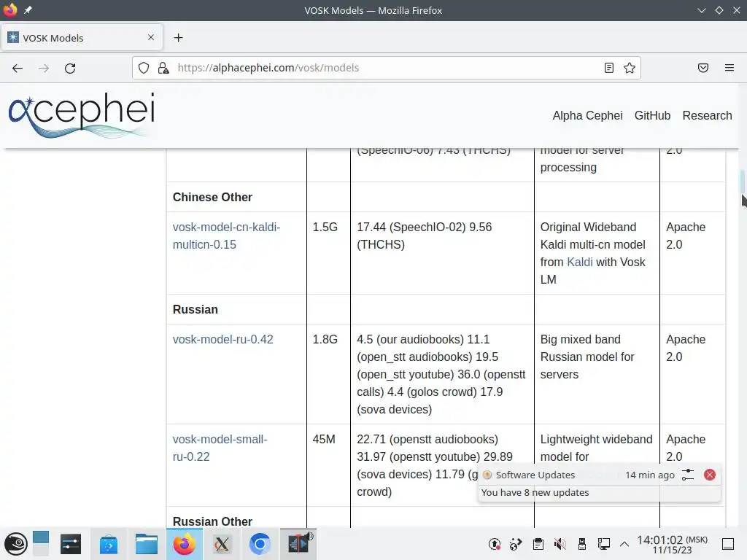Open the Pocket save button
This screenshot has height=560, width=747.
point(703,68)
